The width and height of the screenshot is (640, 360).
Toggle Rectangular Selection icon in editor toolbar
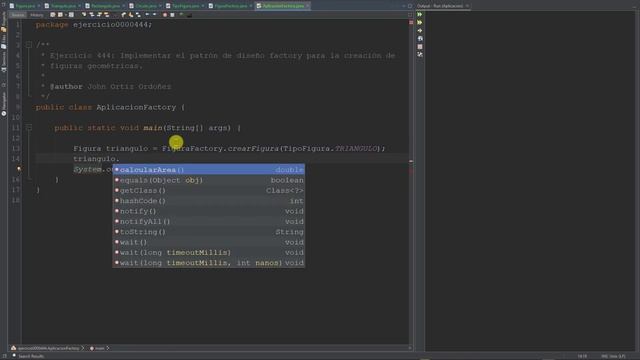[115, 15]
